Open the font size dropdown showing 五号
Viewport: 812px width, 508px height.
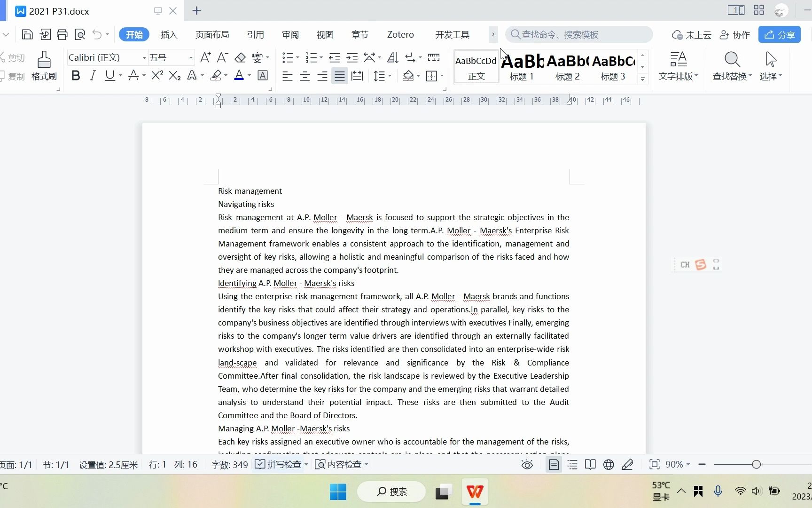pos(191,57)
